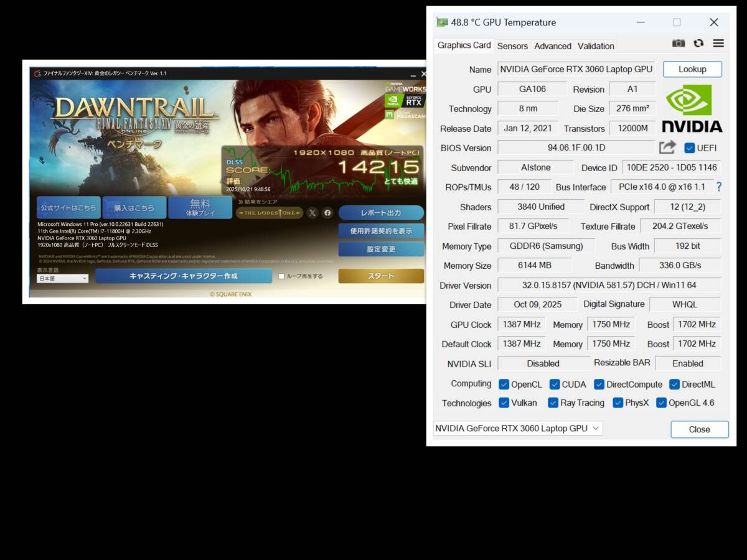Click the キャスティング・キャラクター作成 button

[x=184, y=276]
